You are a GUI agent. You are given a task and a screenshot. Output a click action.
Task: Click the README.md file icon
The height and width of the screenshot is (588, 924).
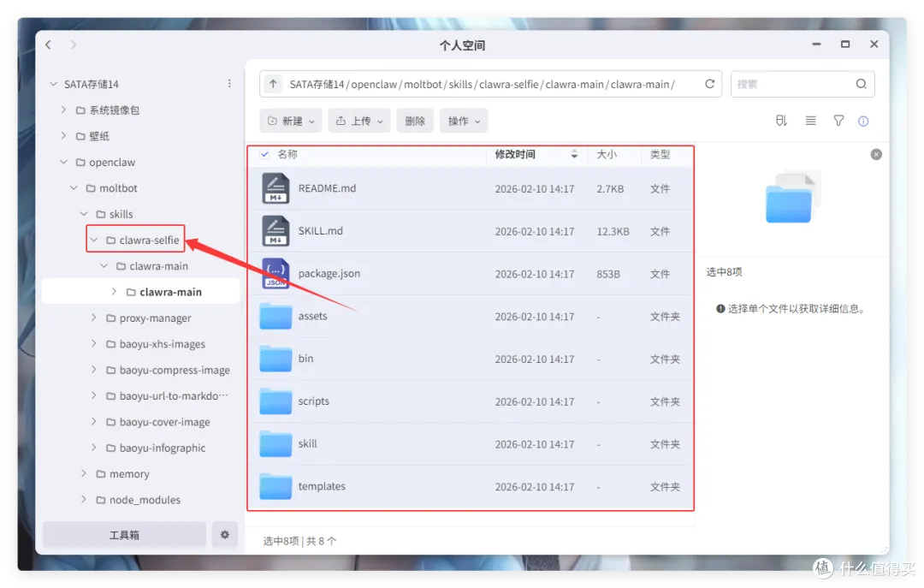click(275, 188)
